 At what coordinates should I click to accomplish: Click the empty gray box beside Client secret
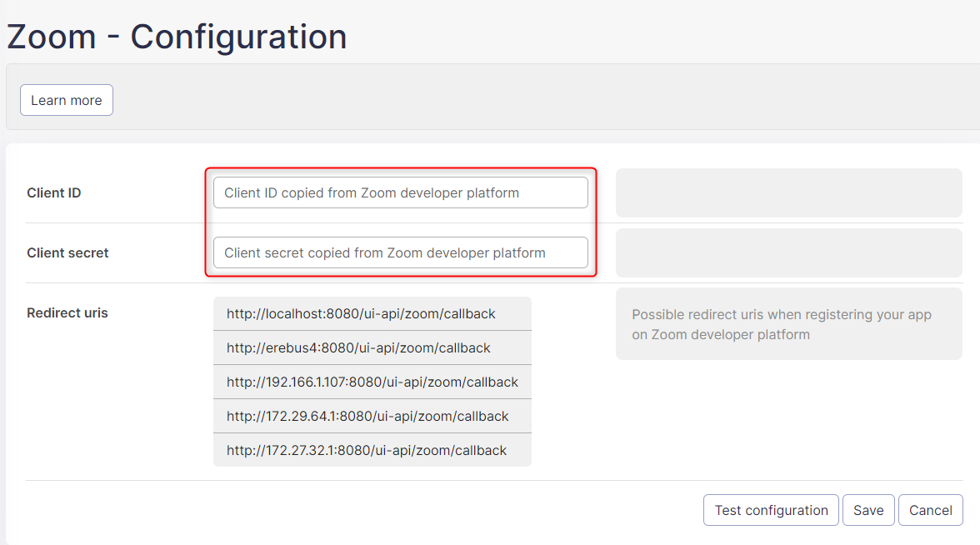(x=788, y=252)
